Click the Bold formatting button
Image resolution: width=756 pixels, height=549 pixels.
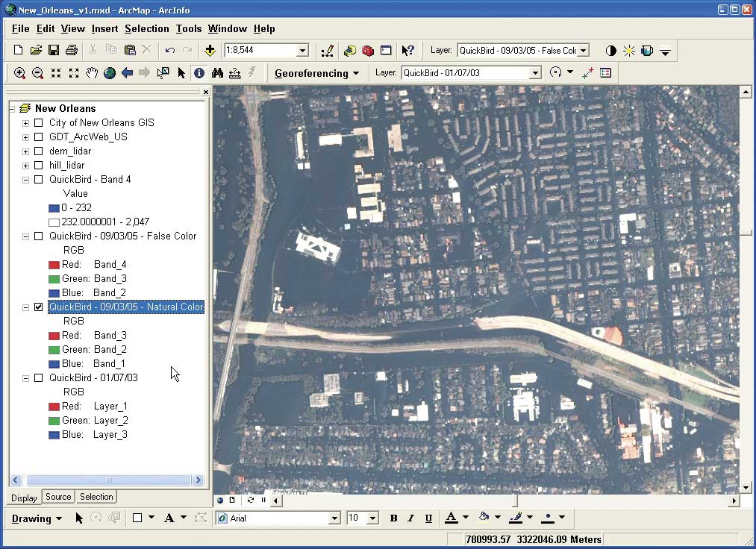tap(393, 518)
